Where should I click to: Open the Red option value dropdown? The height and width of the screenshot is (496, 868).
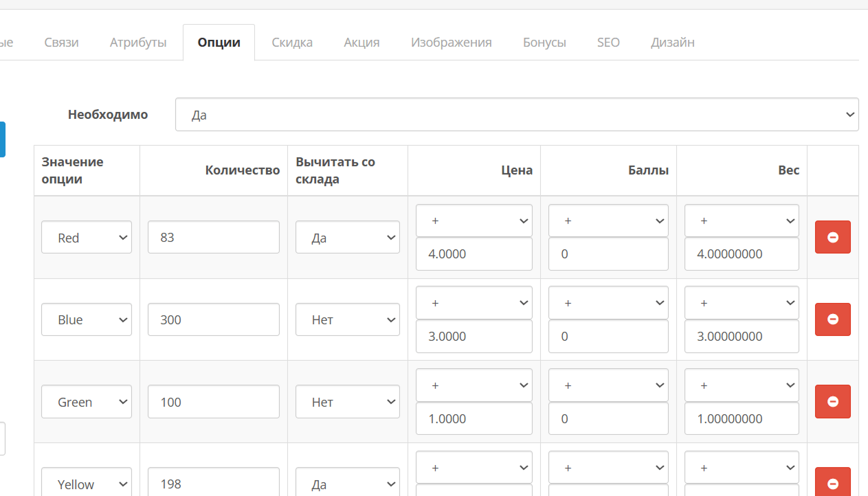point(87,237)
